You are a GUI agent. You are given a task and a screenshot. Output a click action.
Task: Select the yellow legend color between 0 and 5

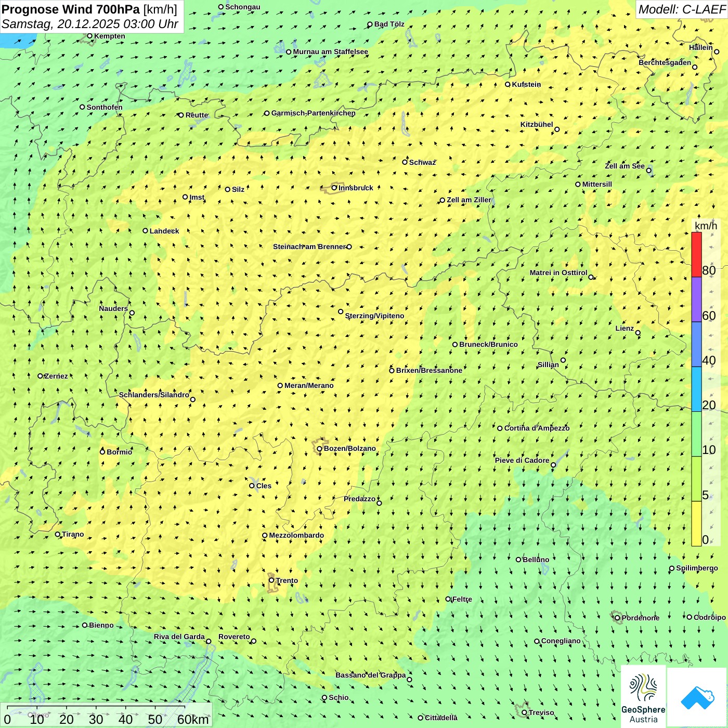696,524
